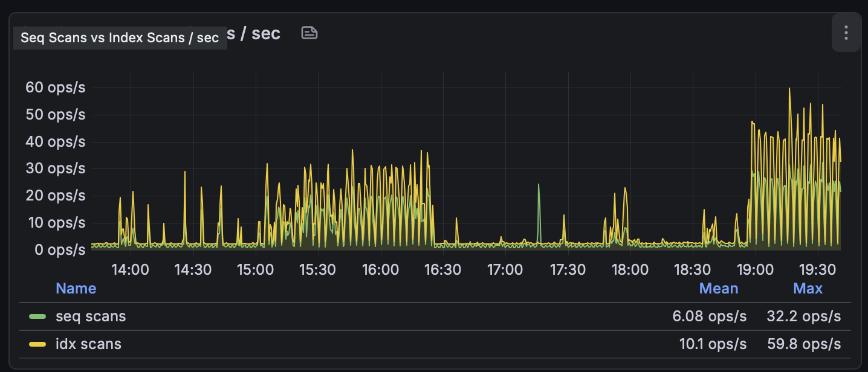Click the green series swatch to change its color
Viewport: 868px width, 372px height.
point(37,316)
